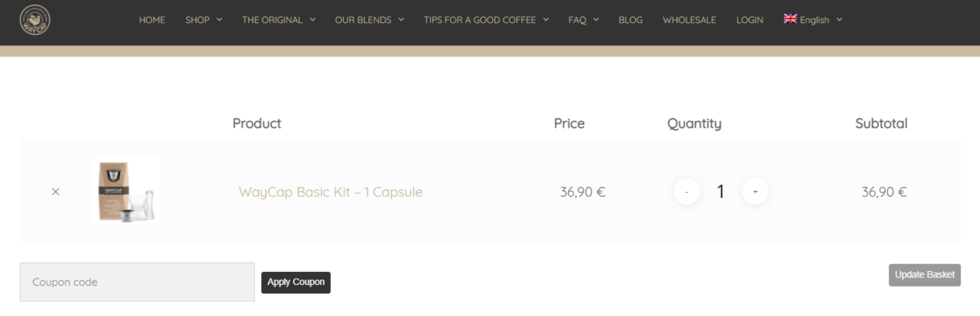
Task: Decrease quantity with the minus button
Action: tap(687, 192)
